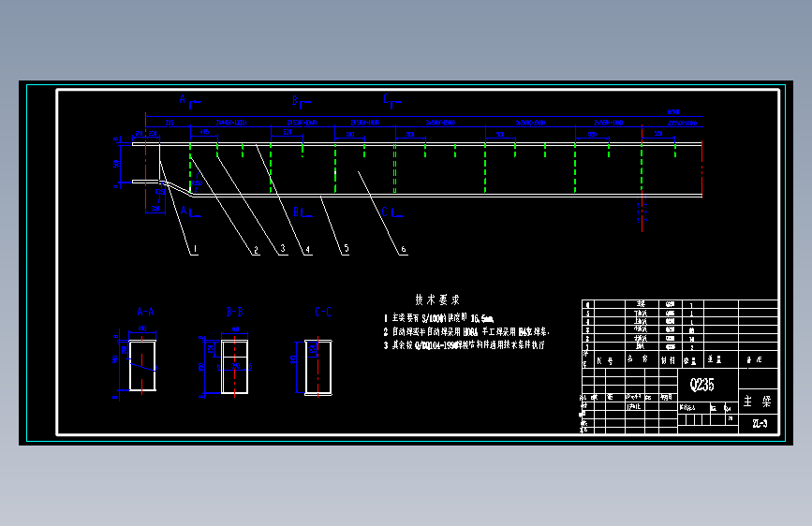Select technical requirement line 3 text

pyautogui.click(x=464, y=344)
